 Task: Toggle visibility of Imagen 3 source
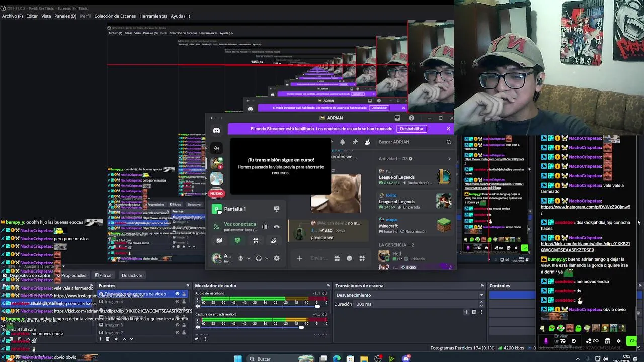coord(177,325)
